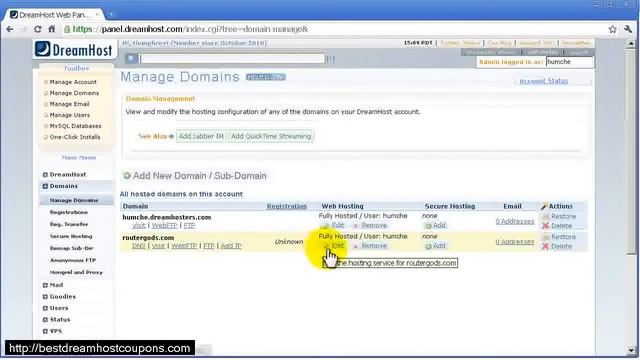Select Remap Sub-Dir submenu item
Image resolution: width=640 pixels, height=360 pixels.
point(71,248)
